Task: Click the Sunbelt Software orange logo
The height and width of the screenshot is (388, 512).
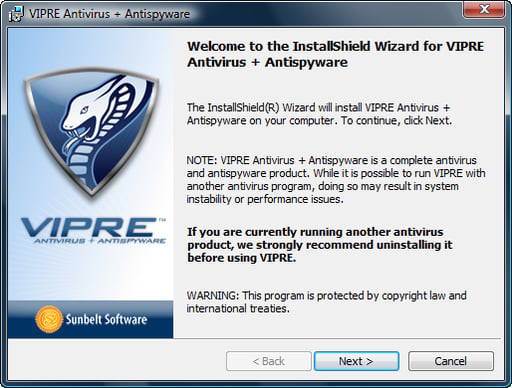Action: click(49, 319)
